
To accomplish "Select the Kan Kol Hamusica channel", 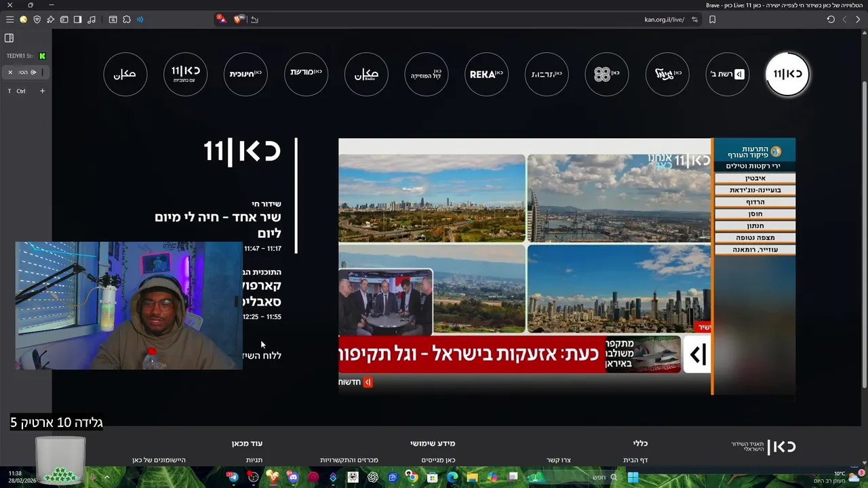I will (x=427, y=74).
